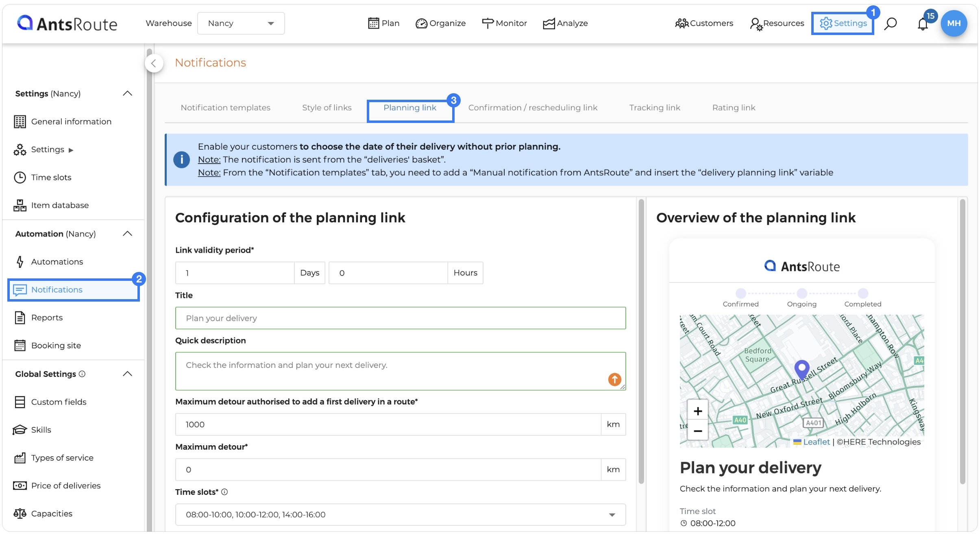Click the info icon beside Global Settings
This screenshot has height=534, width=980.
pos(82,374)
